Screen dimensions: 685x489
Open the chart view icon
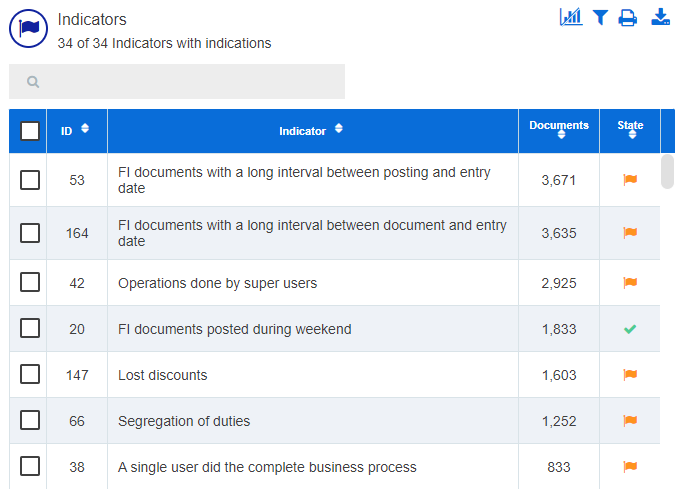point(571,17)
